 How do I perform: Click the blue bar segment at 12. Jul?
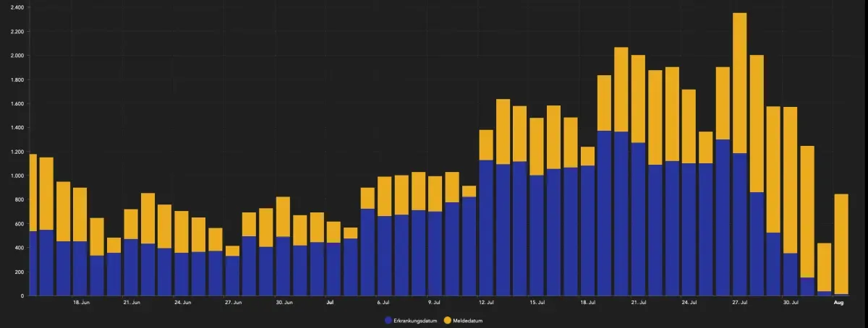[x=486, y=228]
